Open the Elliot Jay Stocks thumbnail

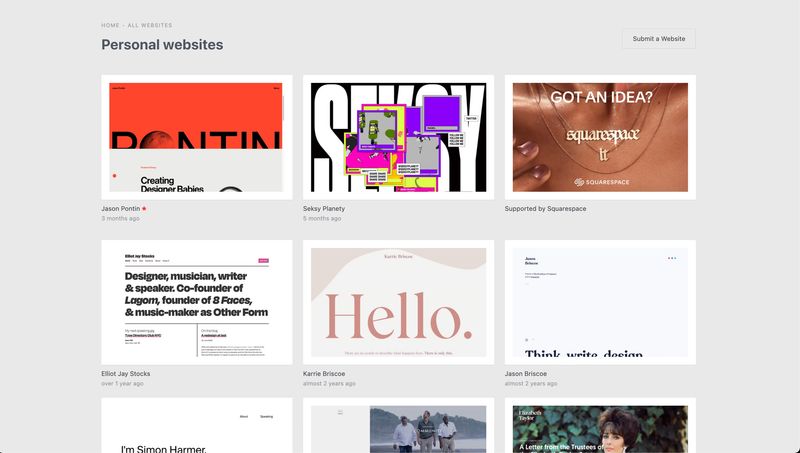click(196, 302)
